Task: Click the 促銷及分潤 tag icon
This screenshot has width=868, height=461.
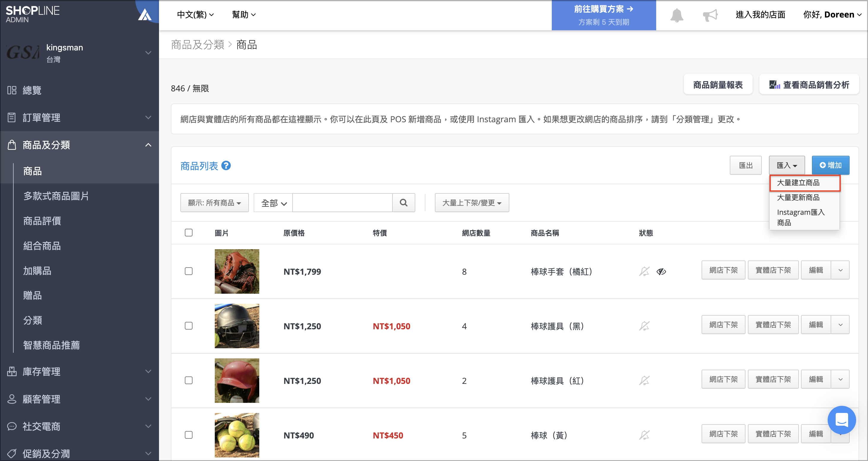Action: pos(12,454)
